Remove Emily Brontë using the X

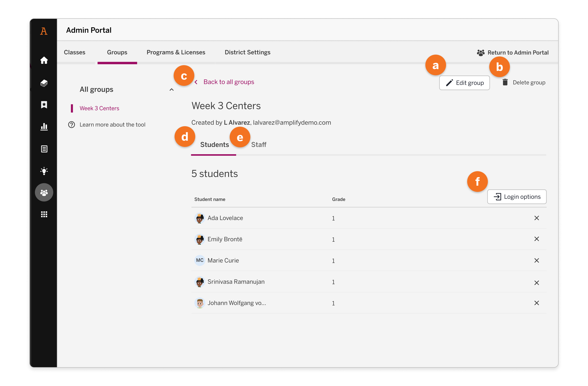tap(537, 239)
